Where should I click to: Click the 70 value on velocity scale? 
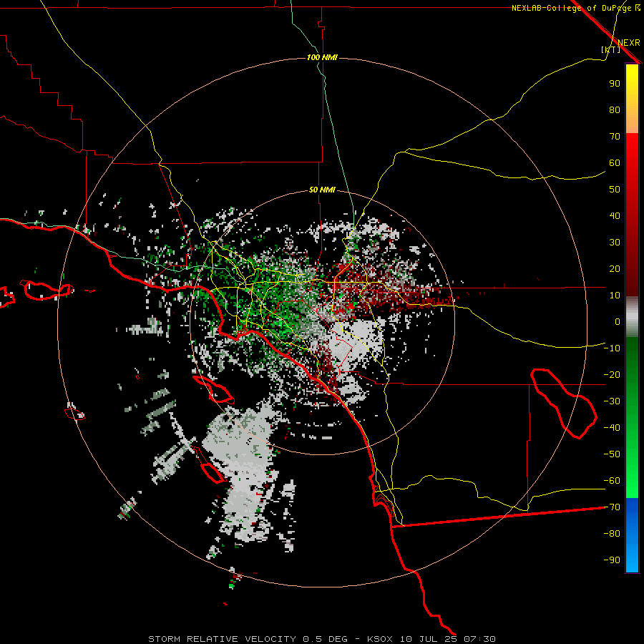(x=615, y=137)
